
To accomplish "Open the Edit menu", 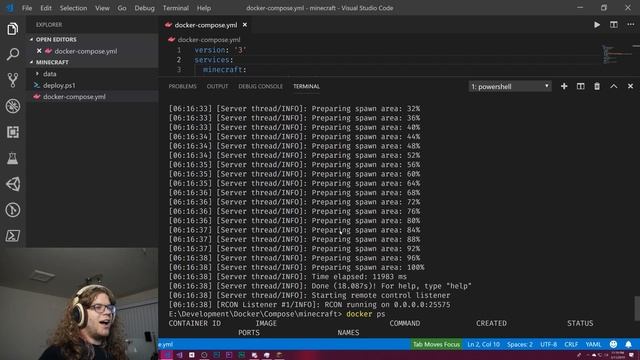I will [46, 8].
